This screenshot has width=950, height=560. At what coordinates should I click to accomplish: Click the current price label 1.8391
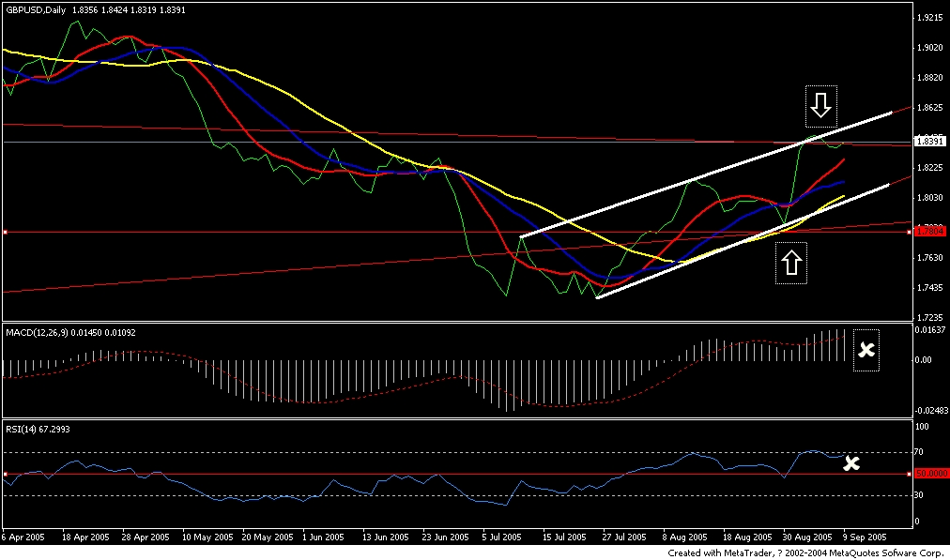tap(928, 141)
